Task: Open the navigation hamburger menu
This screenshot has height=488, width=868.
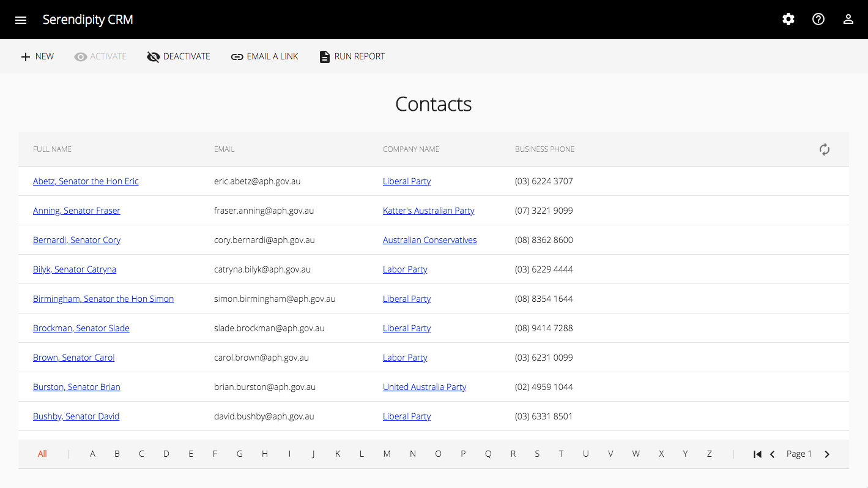Action: pos(21,20)
